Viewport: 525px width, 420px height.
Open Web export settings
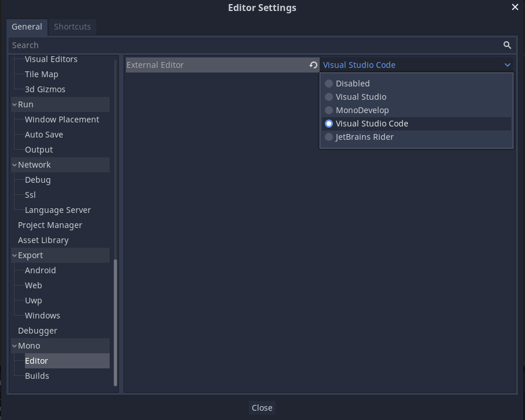click(34, 285)
